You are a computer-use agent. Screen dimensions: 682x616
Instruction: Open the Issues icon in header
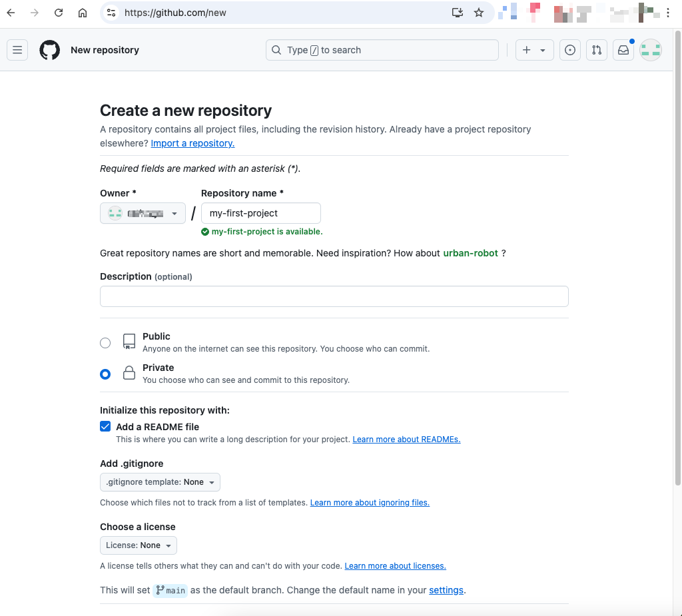[570, 50]
